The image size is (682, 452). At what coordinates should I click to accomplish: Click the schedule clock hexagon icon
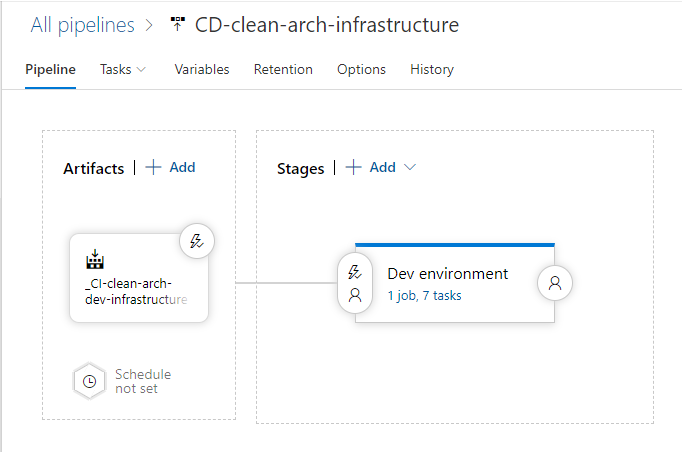tap(89, 381)
